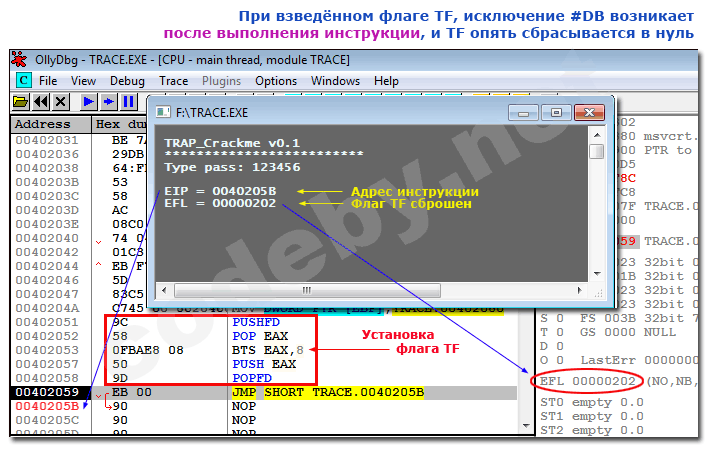Screen dimensions: 711x449
Task: Restart the program with the rewind icon
Action: pyautogui.click(x=41, y=102)
